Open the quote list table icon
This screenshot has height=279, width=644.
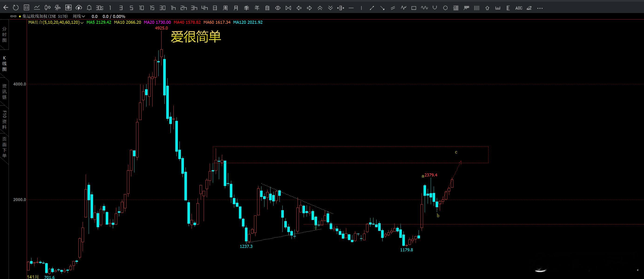click(x=26, y=8)
